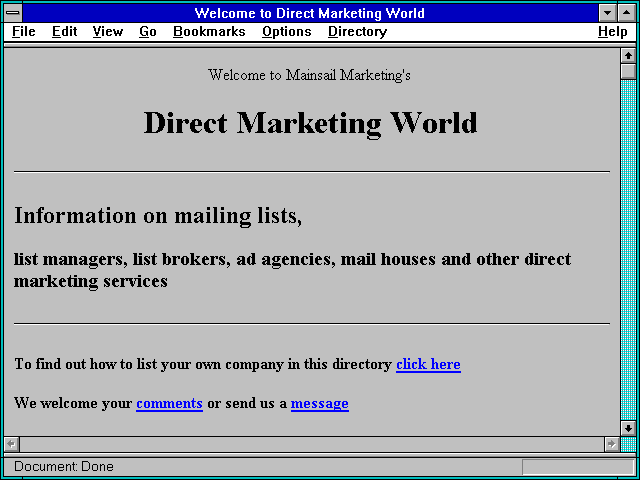This screenshot has width=640, height=480.
Task: Click the horizontal scrollbar right arrow
Action: [x=611, y=444]
